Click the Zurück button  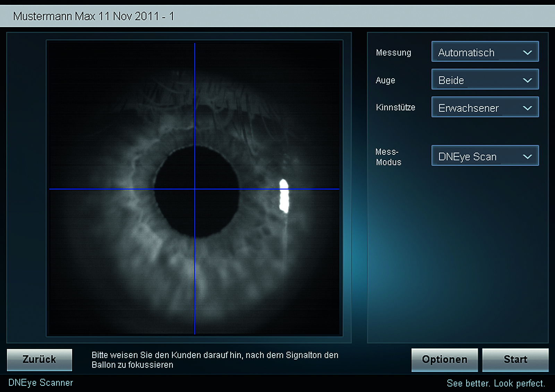tap(40, 360)
